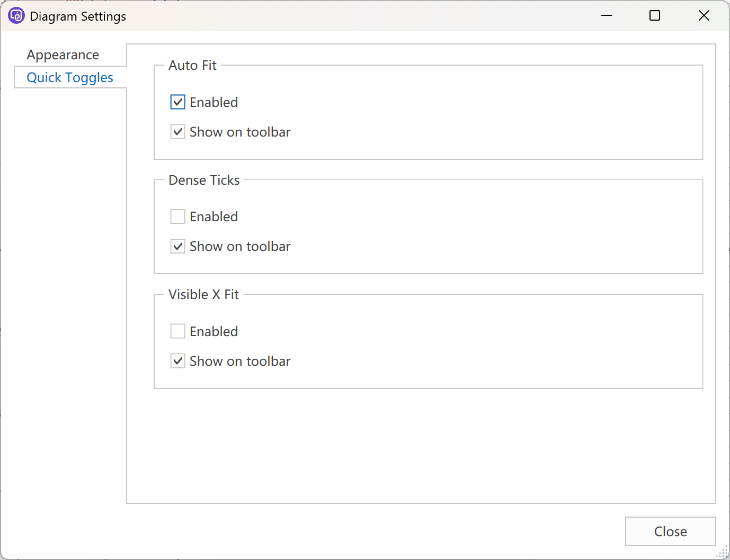Image resolution: width=730 pixels, height=560 pixels.
Task: Click the Diagram Settings app icon
Action: (x=16, y=16)
